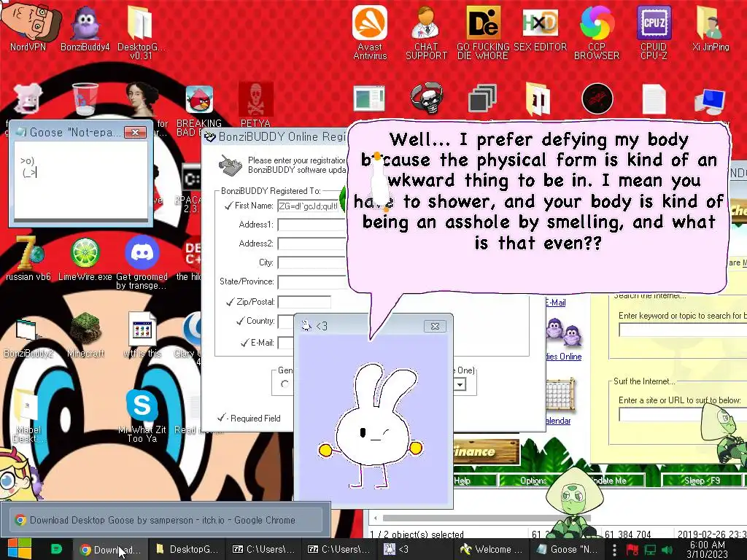Switch to the Welcome taskbar item
The image size is (747, 560).
pos(491,550)
